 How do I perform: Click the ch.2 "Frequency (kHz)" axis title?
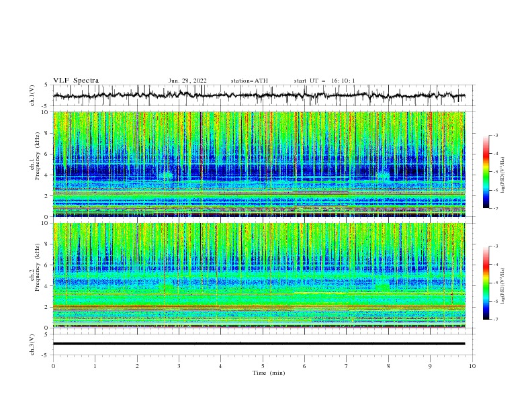pyautogui.click(x=37, y=267)
